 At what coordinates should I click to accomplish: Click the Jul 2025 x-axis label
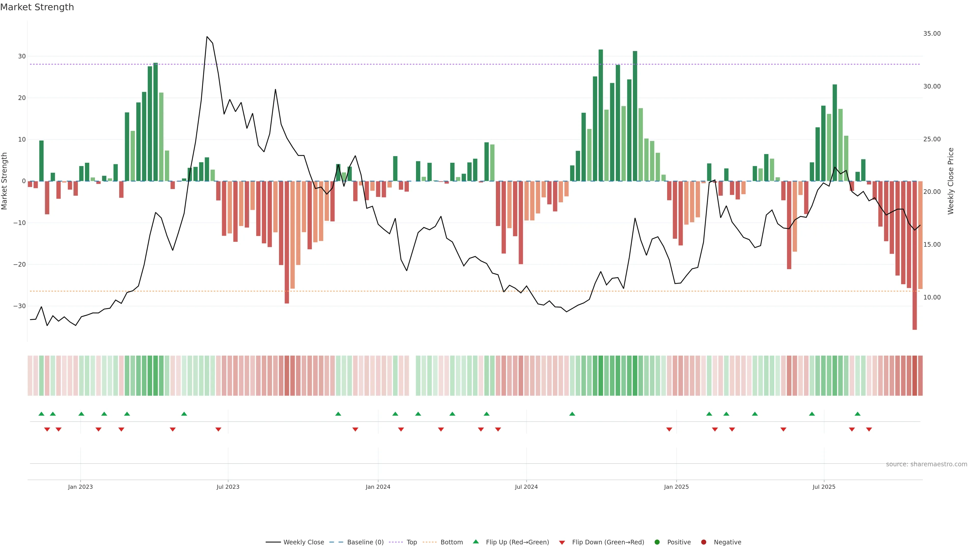tap(824, 487)
